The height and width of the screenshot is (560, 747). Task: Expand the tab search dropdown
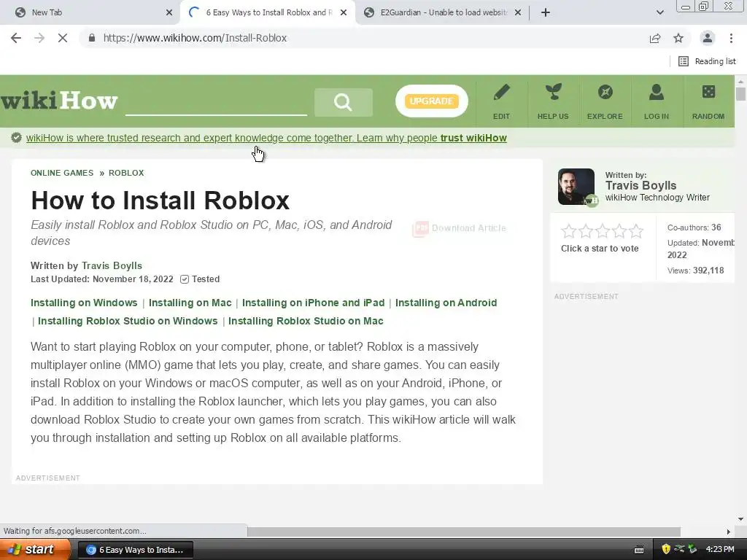tap(659, 12)
